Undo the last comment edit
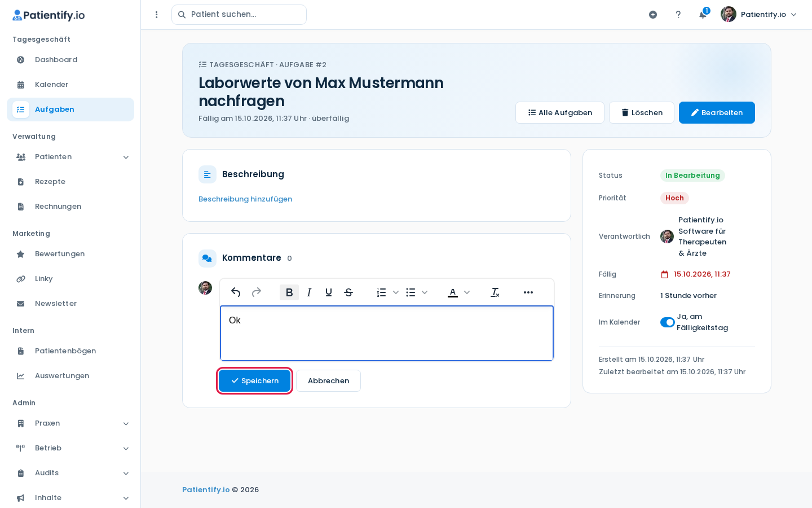Image resolution: width=812 pixels, height=508 pixels. [x=236, y=292]
